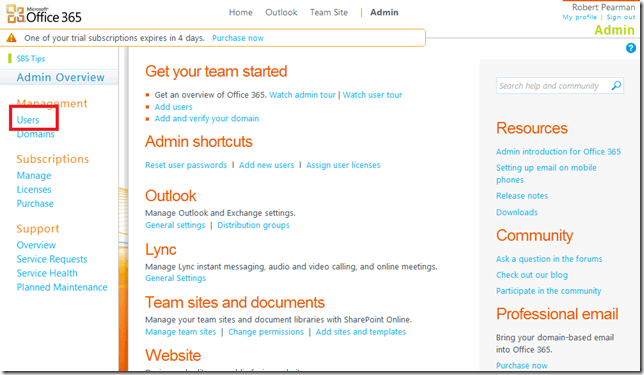Click the search magnifier icon
Screen dimensions: 644x375
[616, 85]
